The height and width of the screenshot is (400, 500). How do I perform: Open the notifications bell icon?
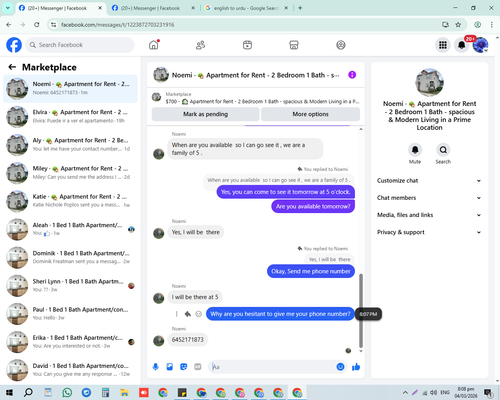point(462,45)
